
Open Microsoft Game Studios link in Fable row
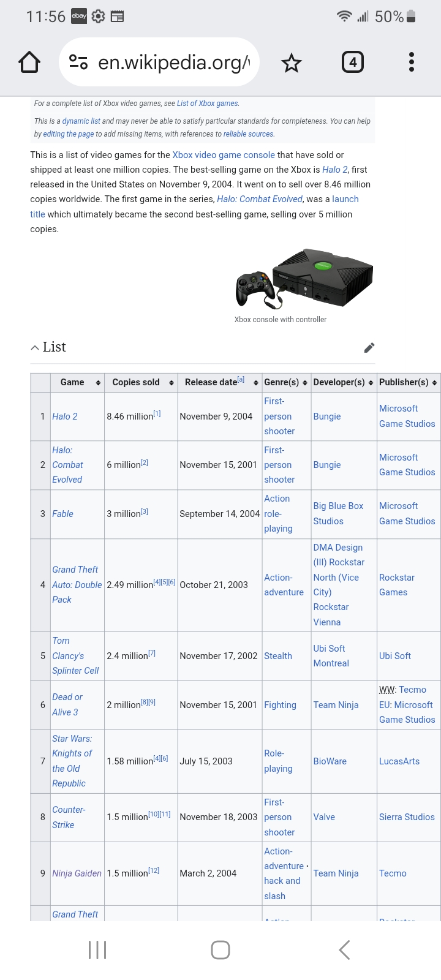pyautogui.click(x=407, y=514)
